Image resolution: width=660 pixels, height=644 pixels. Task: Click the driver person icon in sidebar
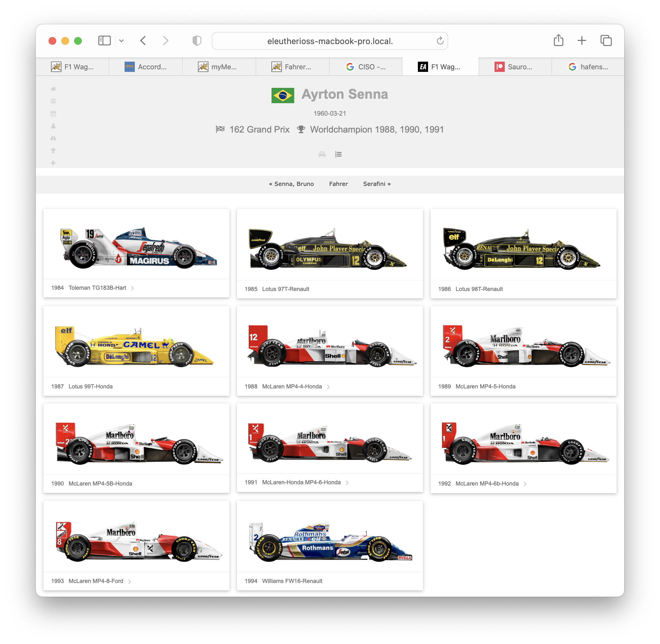53,126
